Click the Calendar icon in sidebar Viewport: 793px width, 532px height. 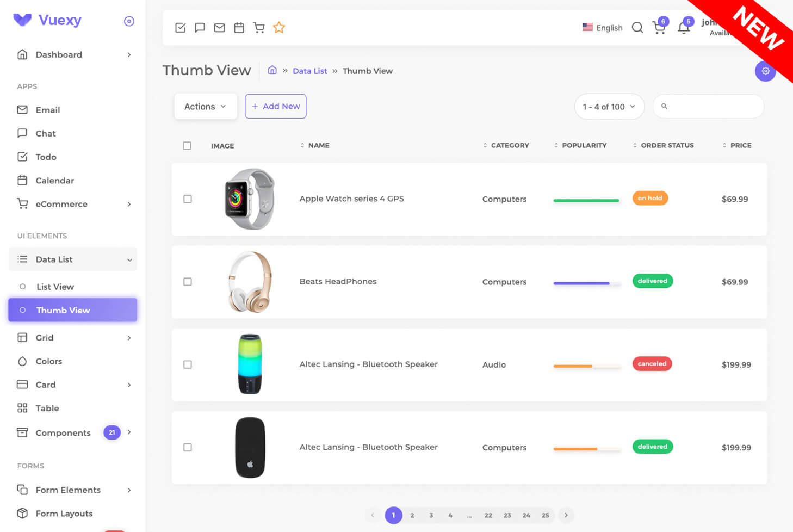(x=22, y=180)
